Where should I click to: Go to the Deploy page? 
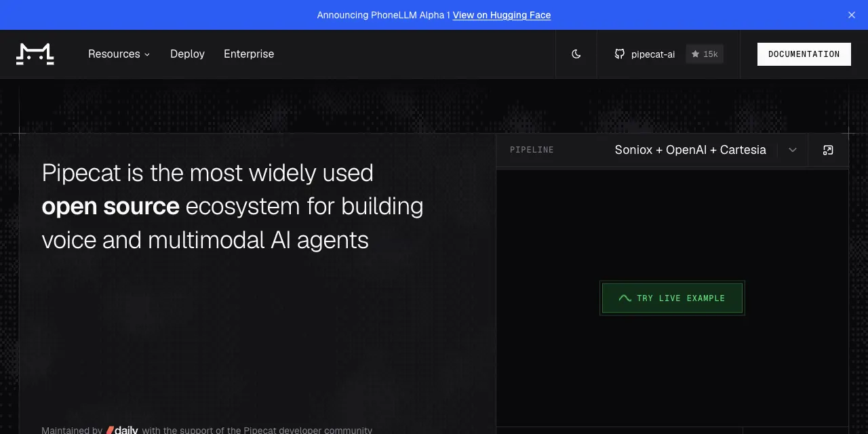(187, 54)
